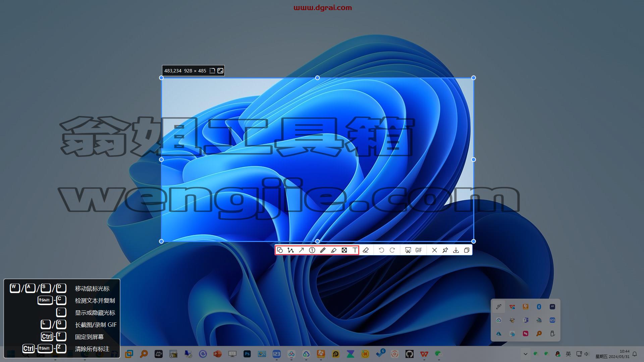Open the pink app icon in tray overflow
Image resolution: width=644 pixels, height=362 pixels.
(x=526, y=334)
